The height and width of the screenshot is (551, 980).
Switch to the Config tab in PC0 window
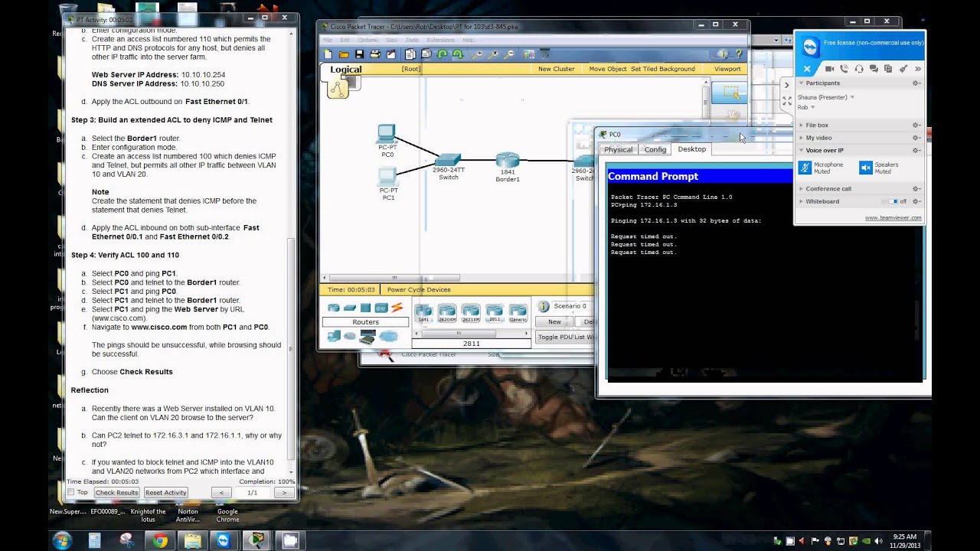[x=655, y=149]
